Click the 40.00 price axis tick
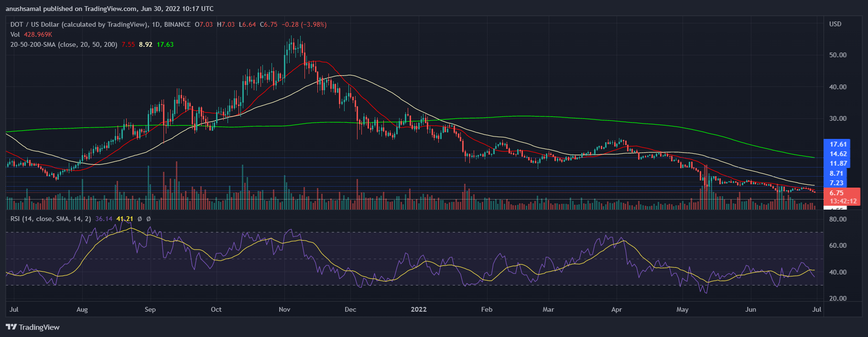The image size is (868, 337). [x=837, y=87]
